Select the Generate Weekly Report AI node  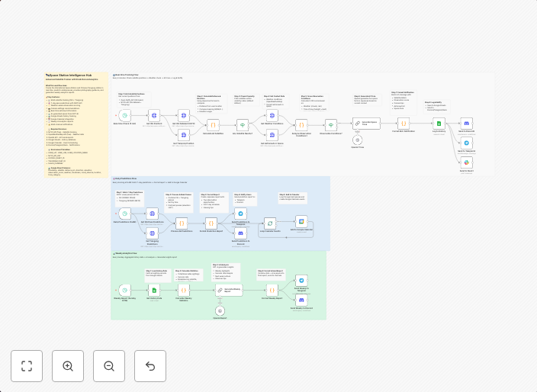[227, 291]
